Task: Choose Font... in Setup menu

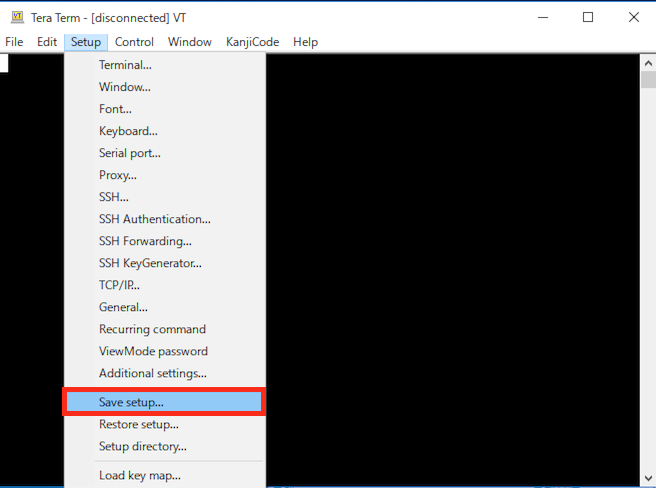Action: 115,109
